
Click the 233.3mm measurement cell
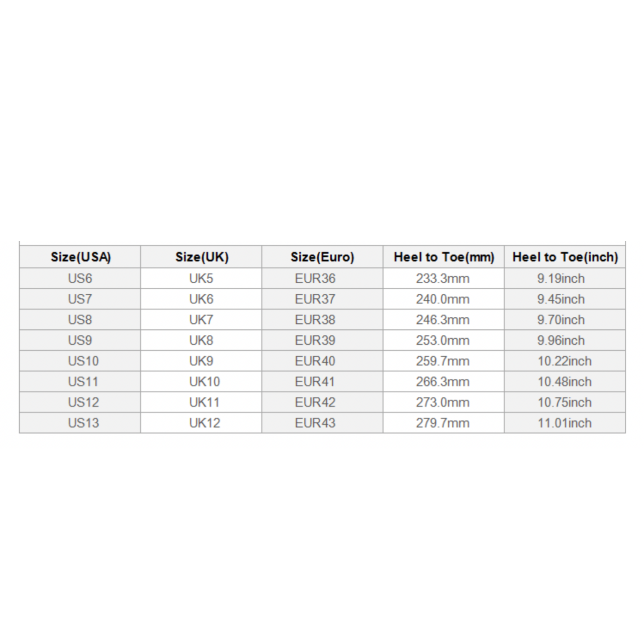click(443, 279)
